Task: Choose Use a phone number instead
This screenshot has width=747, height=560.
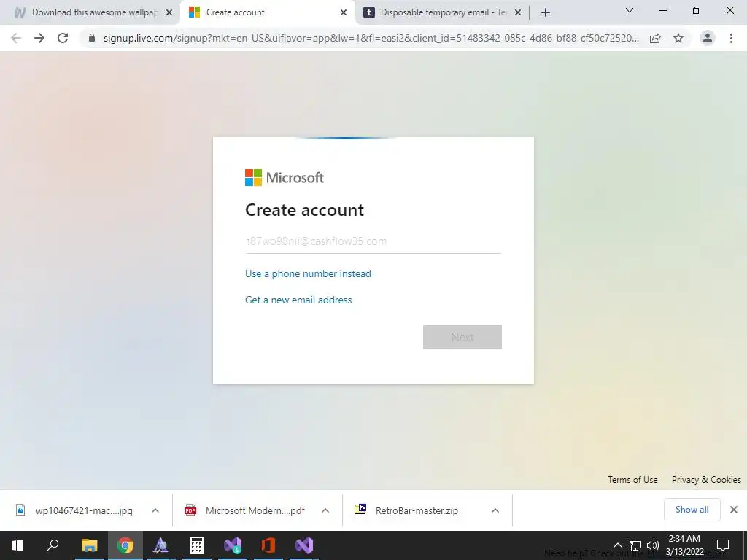Action: click(308, 274)
